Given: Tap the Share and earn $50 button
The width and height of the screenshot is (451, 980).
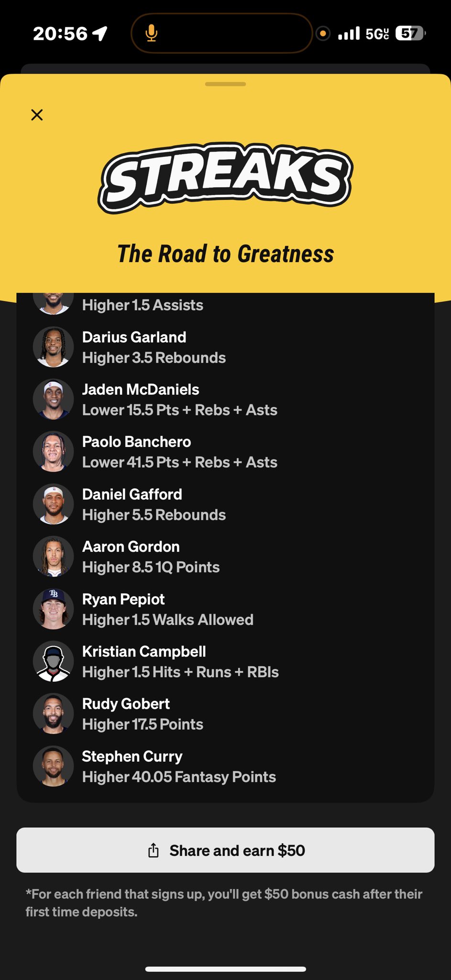Looking at the screenshot, I should (x=225, y=850).
